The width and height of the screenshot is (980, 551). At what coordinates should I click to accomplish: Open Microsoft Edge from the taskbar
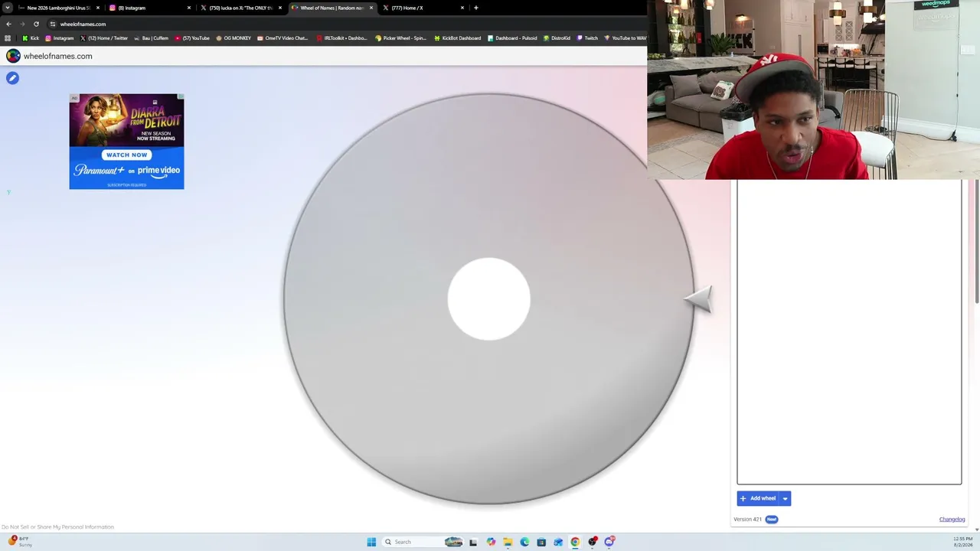(x=524, y=542)
